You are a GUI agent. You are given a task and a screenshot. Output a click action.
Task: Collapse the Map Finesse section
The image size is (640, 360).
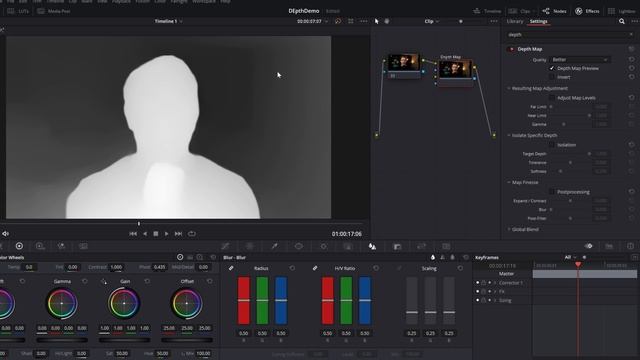[509, 182]
